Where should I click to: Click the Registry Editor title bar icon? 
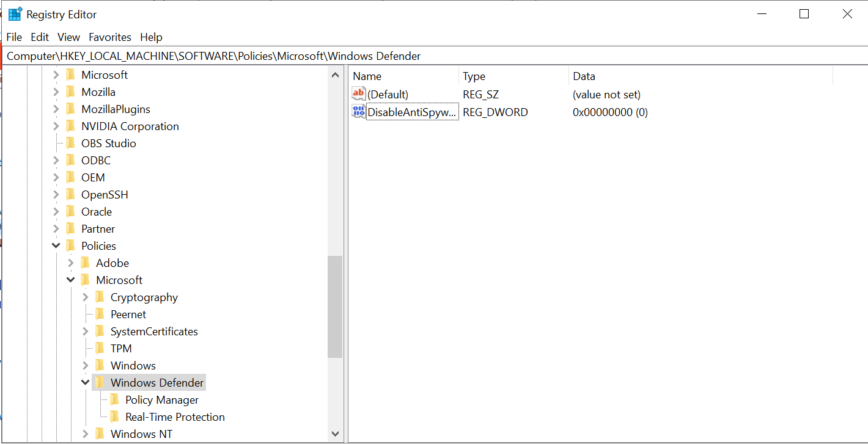[15, 14]
